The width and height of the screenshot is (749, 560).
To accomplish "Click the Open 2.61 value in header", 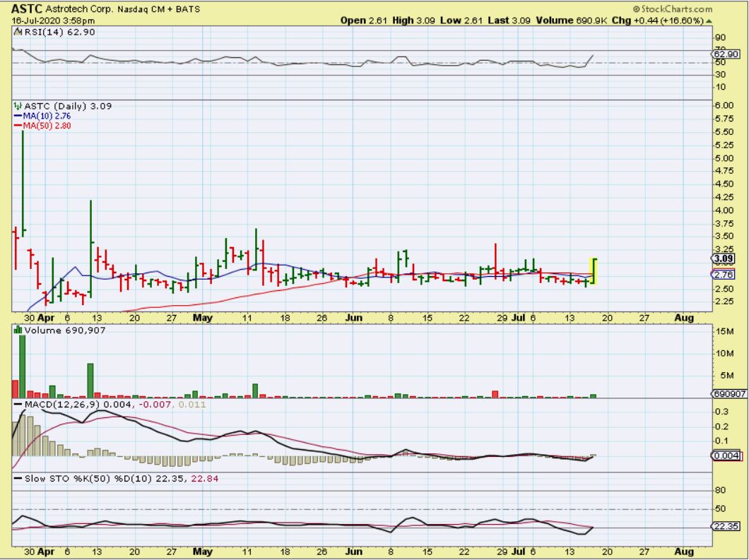I will point(363,20).
